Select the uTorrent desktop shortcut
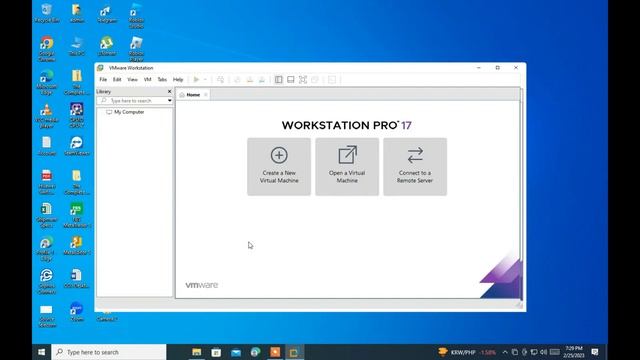The width and height of the screenshot is (640, 360). tap(107, 46)
